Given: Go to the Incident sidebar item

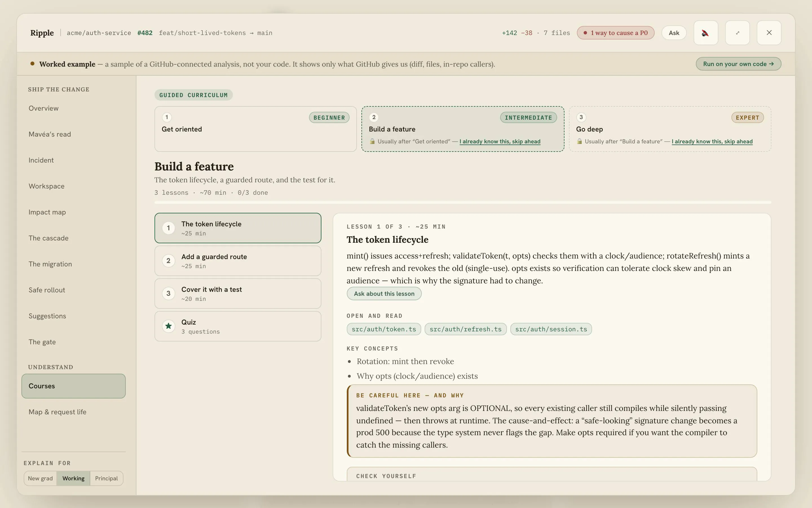Looking at the screenshot, I should (74, 160).
